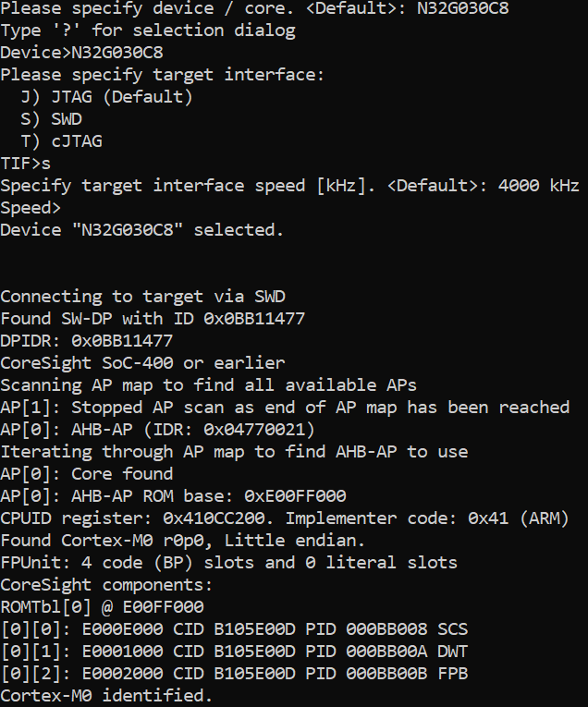Click the "Device>N32G030C8" prompt line
The height and width of the screenshot is (707, 588).
(x=81, y=53)
